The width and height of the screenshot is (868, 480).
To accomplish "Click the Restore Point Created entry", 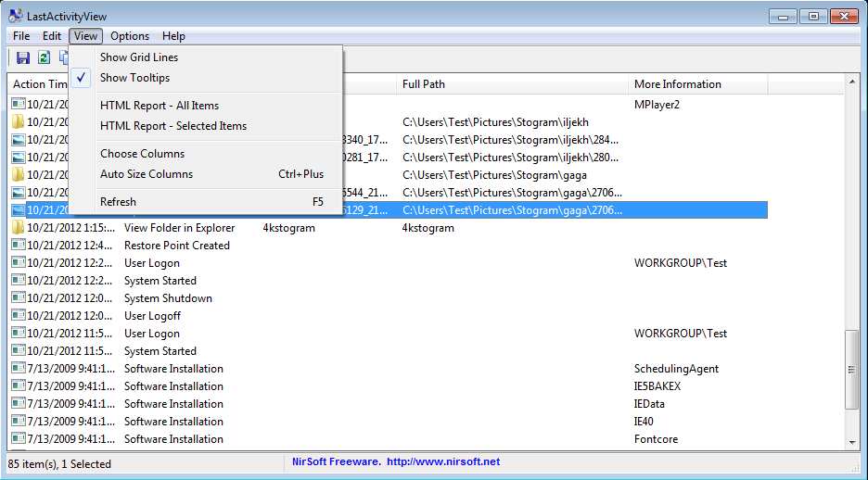I will (176, 246).
